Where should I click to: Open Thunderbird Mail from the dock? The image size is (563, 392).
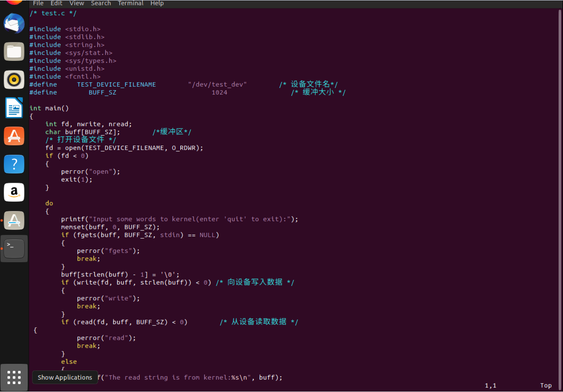14,24
